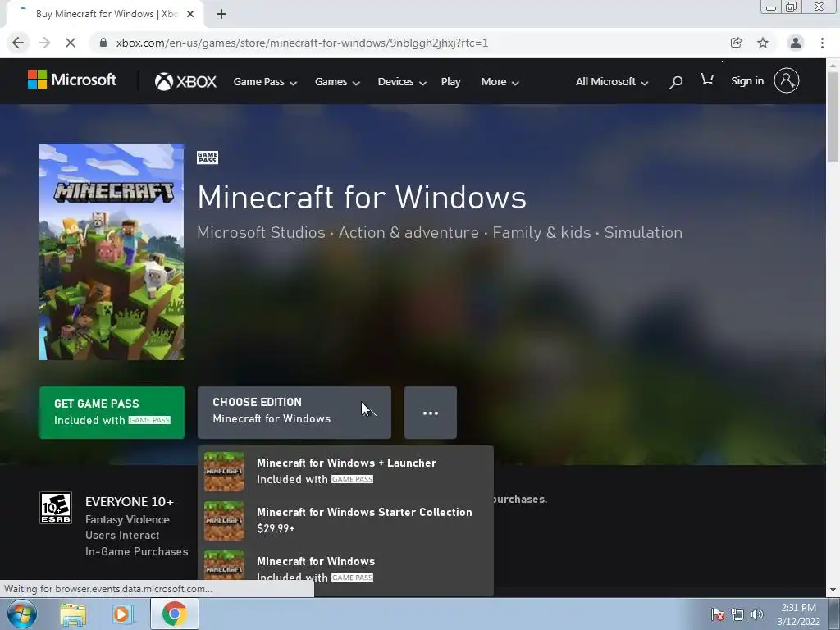Open Chrome profile avatar icon

pyautogui.click(x=796, y=43)
